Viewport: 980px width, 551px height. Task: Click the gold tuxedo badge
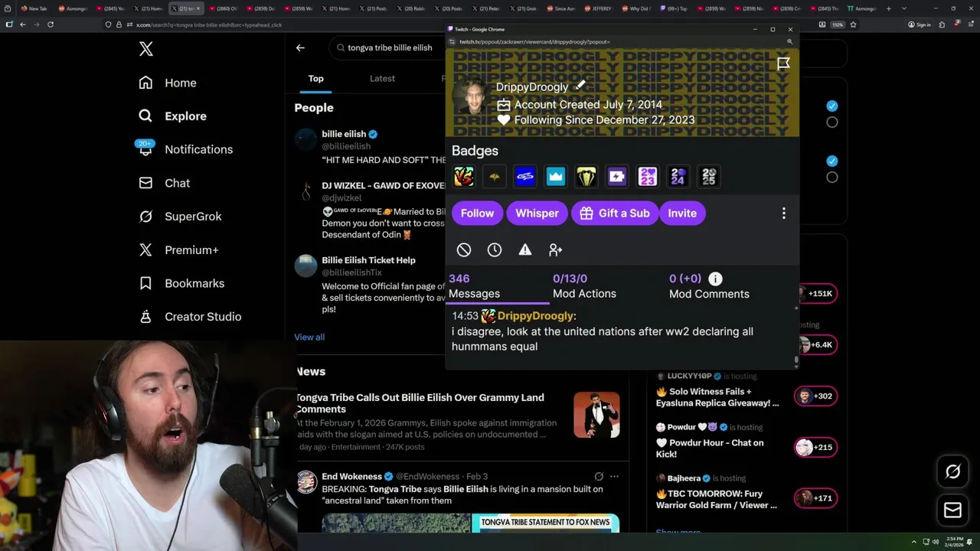(586, 177)
